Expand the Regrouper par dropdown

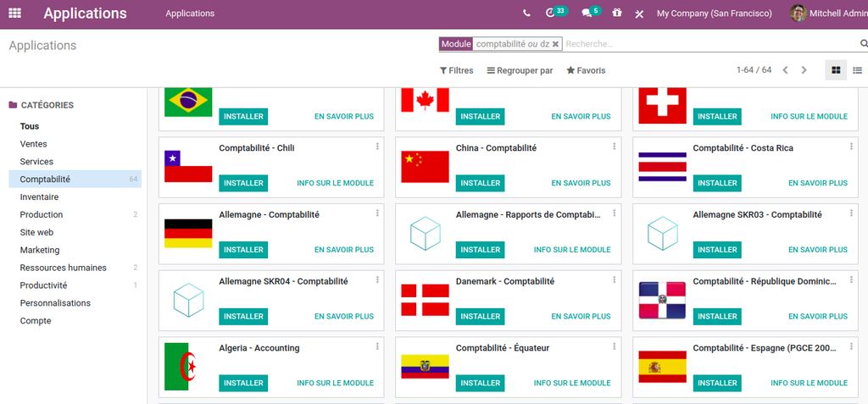pyautogui.click(x=520, y=70)
